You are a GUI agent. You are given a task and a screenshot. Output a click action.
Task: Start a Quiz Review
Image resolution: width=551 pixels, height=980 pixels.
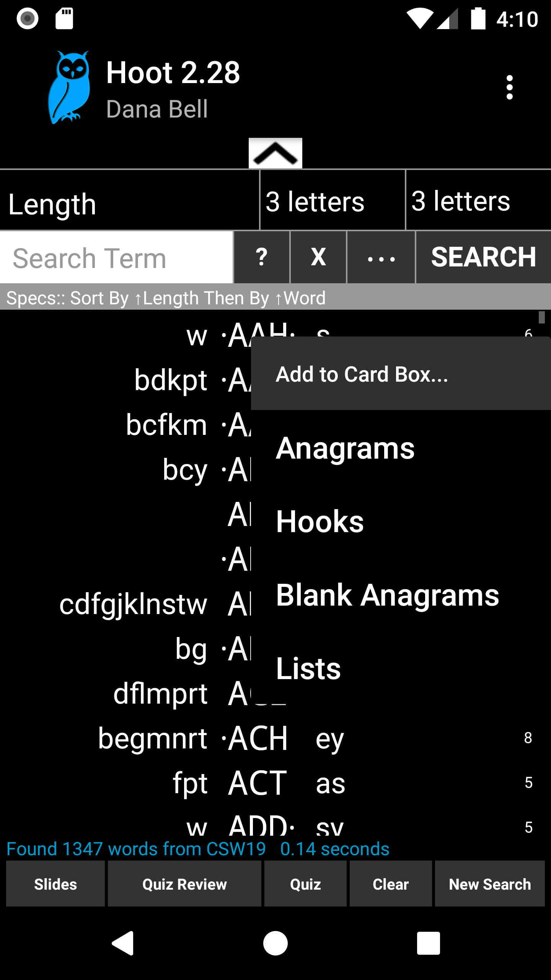[x=184, y=884]
